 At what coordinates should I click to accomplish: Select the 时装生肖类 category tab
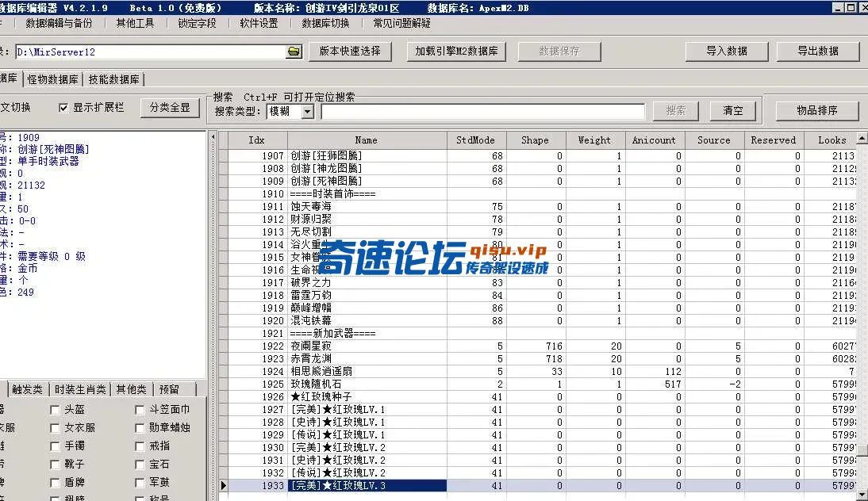[x=79, y=389]
